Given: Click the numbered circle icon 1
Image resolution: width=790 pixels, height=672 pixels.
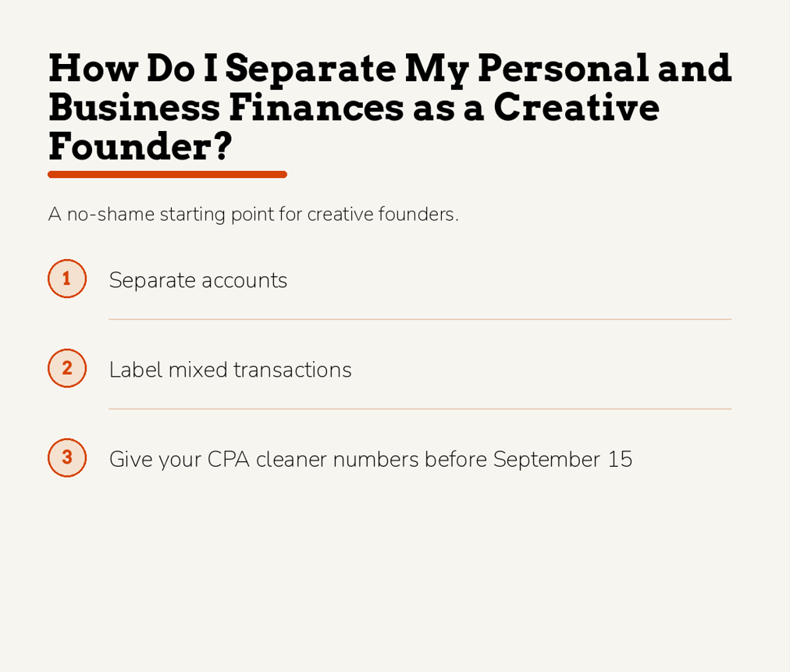Looking at the screenshot, I should pos(67,279).
